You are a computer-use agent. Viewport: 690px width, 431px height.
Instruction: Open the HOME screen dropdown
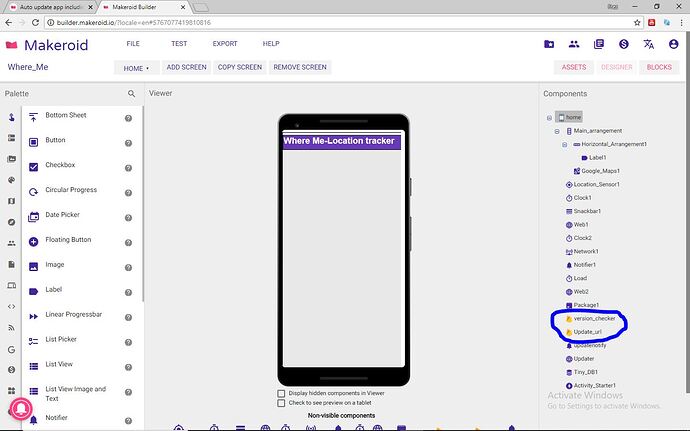(x=136, y=68)
